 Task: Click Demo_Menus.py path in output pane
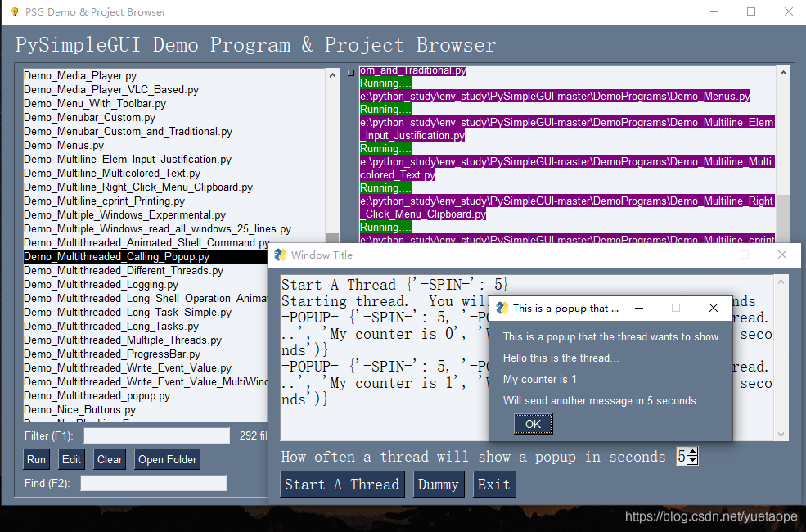pyautogui.click(x=555, y=96)
